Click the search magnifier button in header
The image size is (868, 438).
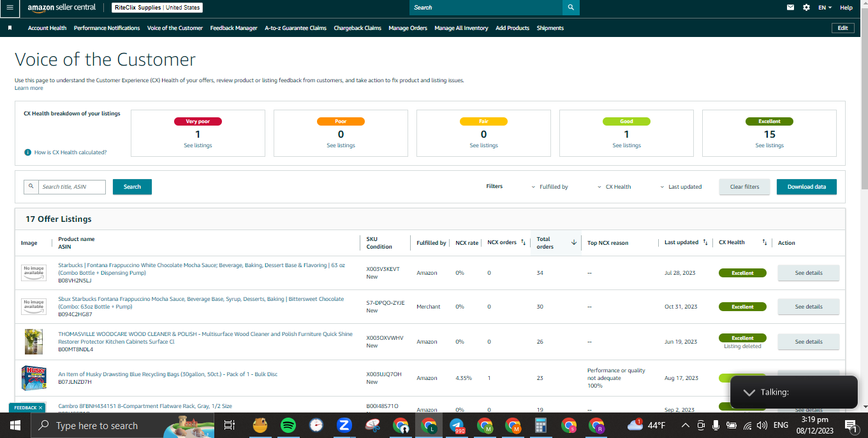(x=571, y=7)
